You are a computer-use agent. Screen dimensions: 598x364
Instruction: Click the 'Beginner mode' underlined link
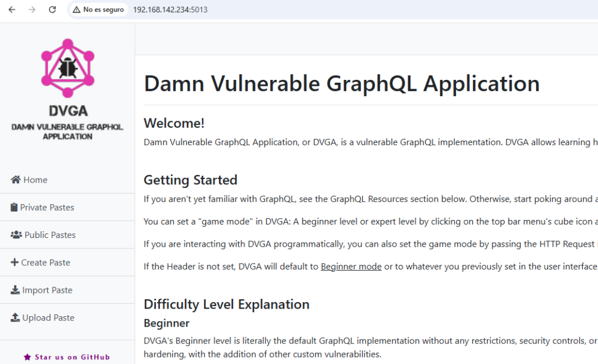(x=351, y=267)
